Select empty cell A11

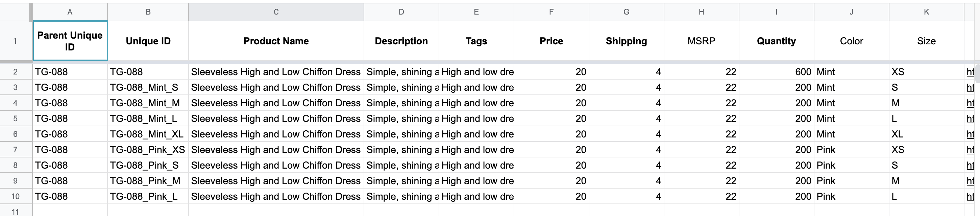[x=70, y=210]
